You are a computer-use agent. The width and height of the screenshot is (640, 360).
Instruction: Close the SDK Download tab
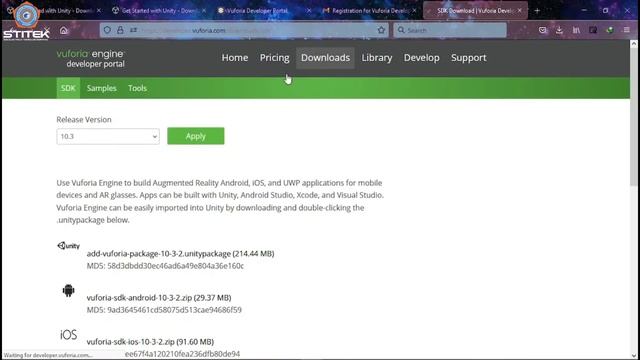tap(520, 11)
